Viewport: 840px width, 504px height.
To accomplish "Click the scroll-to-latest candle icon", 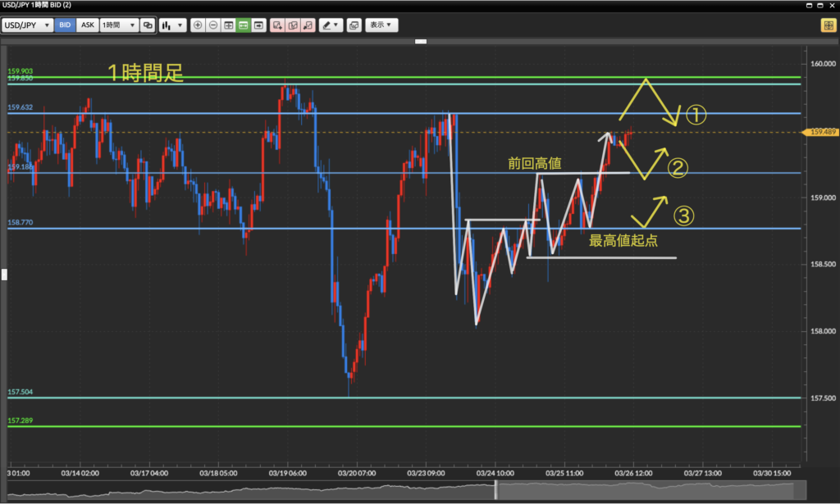I will pos(258,25).
